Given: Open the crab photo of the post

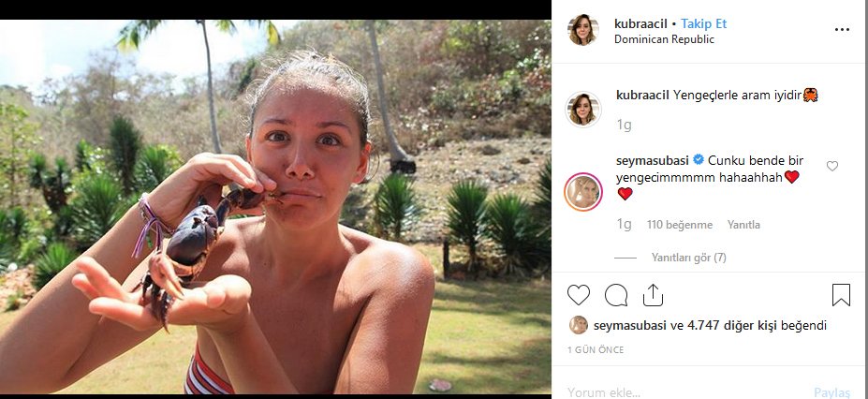Looking at the screenshot, I should (275, 206).
